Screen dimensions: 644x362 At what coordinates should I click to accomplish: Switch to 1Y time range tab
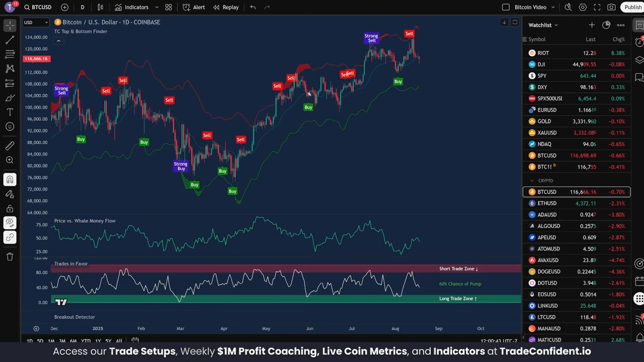(98, 341)
